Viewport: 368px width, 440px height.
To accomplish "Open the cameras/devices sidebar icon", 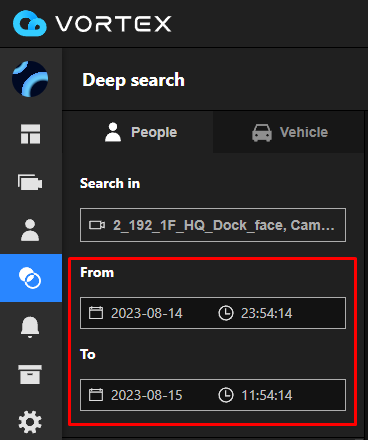I will pyautogui.click(x=30, y=182).
